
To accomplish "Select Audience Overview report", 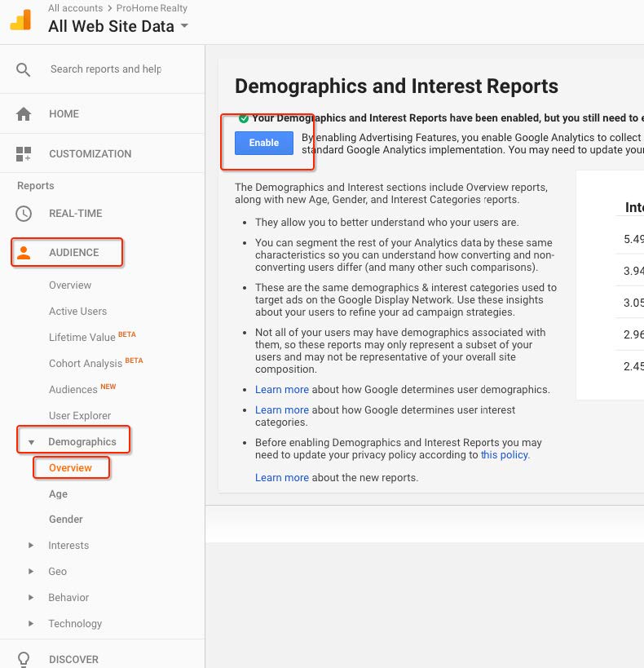I will [x=70, y=285].
